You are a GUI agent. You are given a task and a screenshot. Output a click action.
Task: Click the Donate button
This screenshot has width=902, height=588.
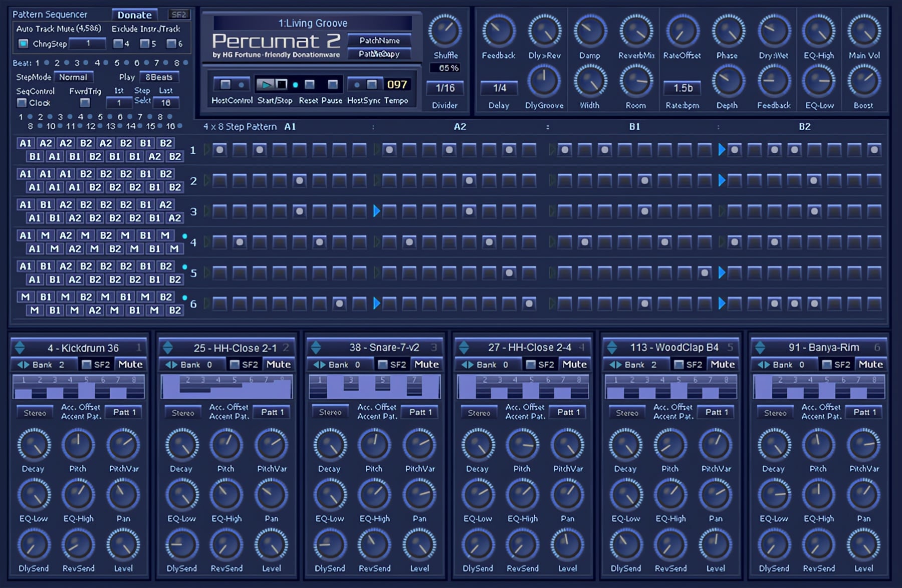pyautogui.click(x=134, y=15)
